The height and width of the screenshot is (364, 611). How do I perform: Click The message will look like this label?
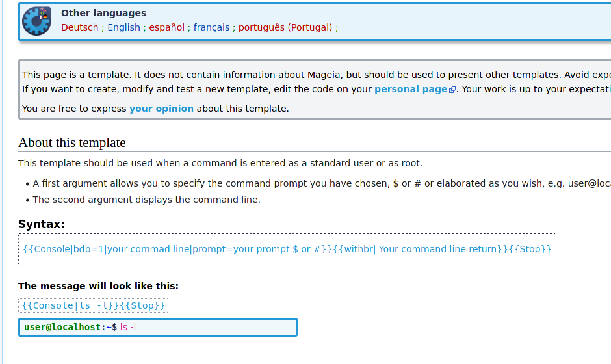[98, 286]
